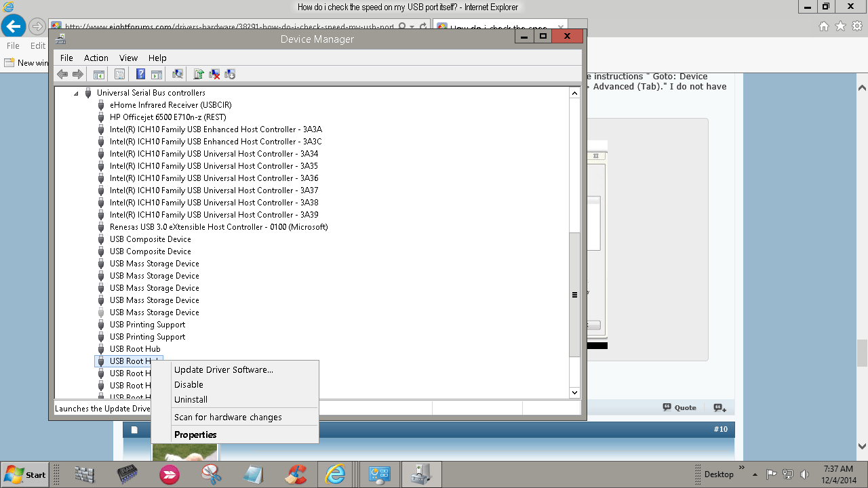Click the clock showing 7:37 AM
The width and height of the screenshot is (868, 488).
(x=839, y=469)
